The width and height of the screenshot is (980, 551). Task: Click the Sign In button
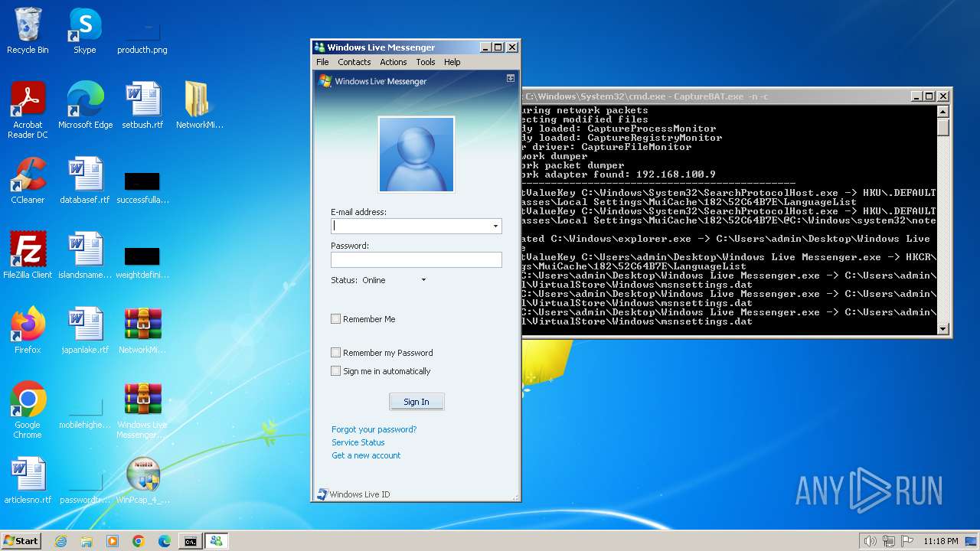pos(416,402)
